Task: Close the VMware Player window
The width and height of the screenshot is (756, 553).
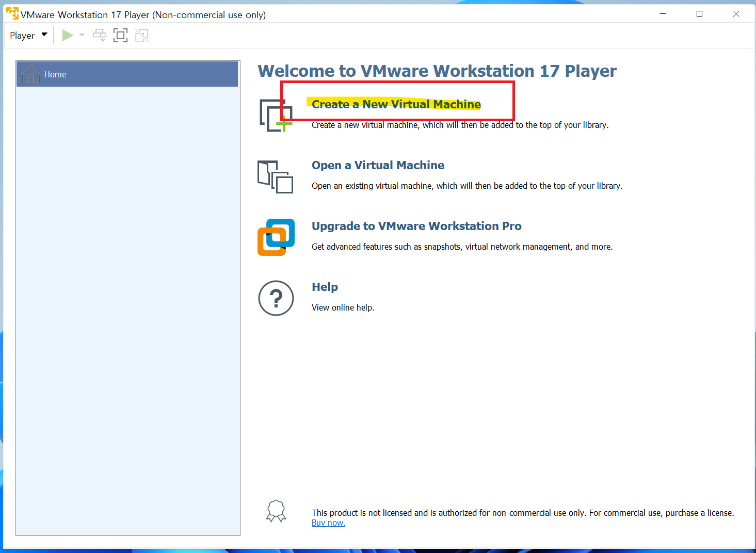Action: (736, 14)
